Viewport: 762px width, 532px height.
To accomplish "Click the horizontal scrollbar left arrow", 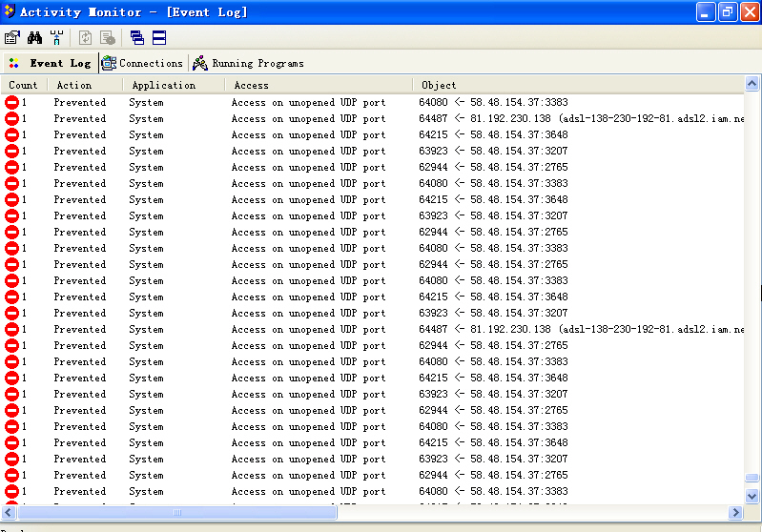I will (9, 512).
